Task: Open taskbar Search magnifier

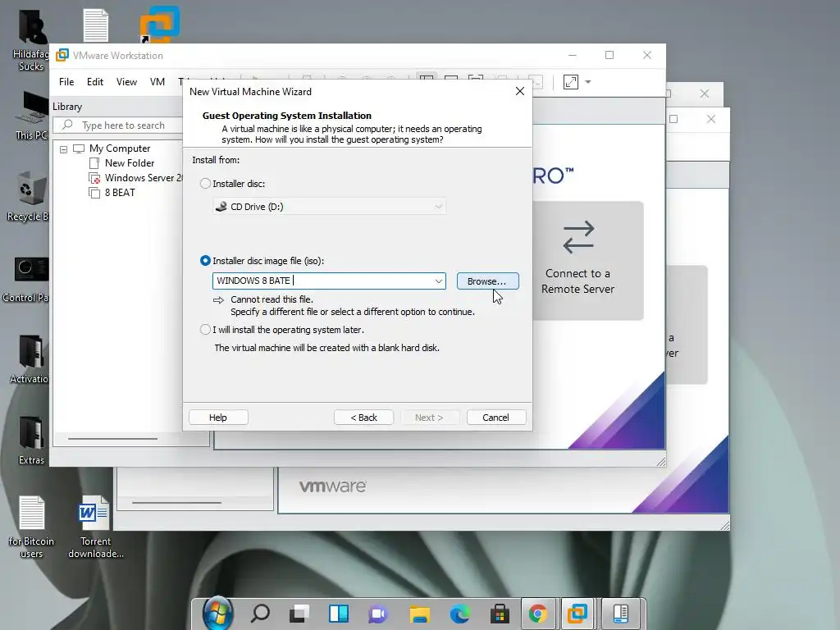Action: (260, 614)
